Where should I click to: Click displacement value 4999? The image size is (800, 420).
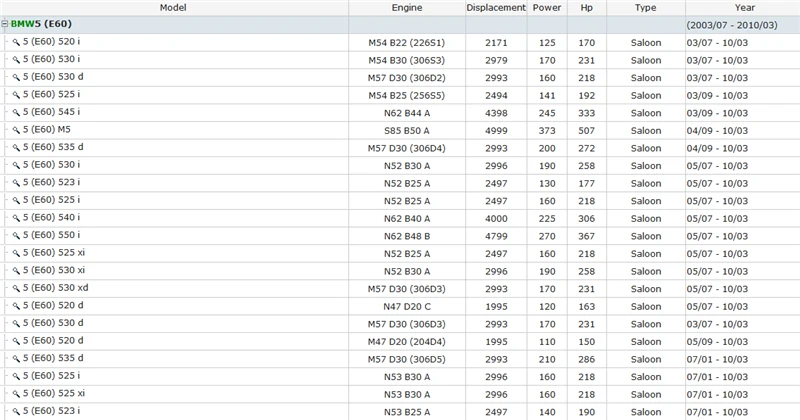point(496,131)
